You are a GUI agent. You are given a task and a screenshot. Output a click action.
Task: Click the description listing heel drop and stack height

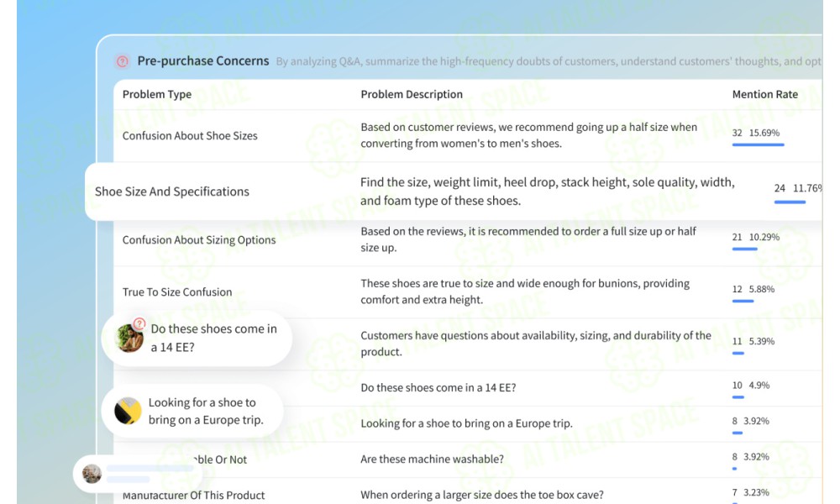547,192
